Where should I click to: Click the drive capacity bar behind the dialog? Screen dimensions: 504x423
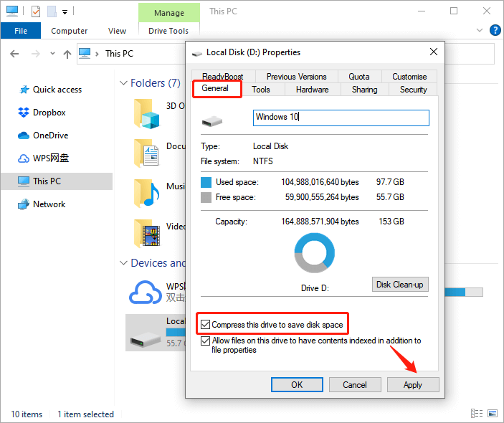click(x=464, y=292)
